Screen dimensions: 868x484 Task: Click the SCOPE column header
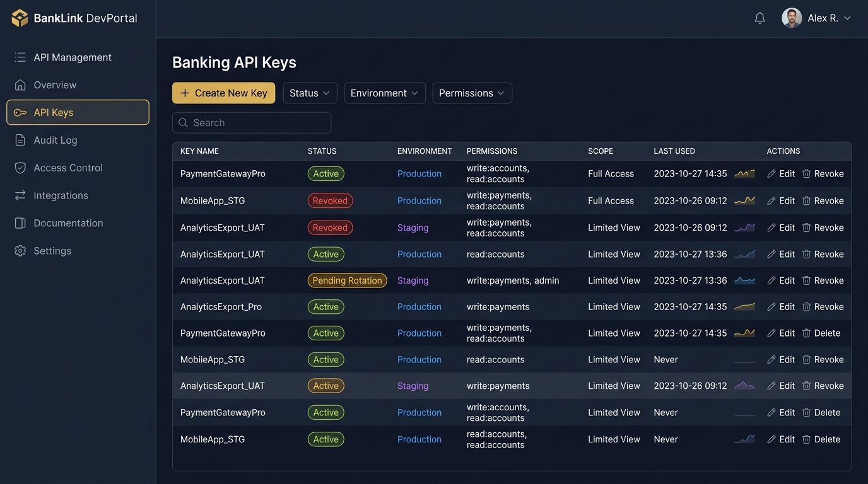tap(601, 151)
